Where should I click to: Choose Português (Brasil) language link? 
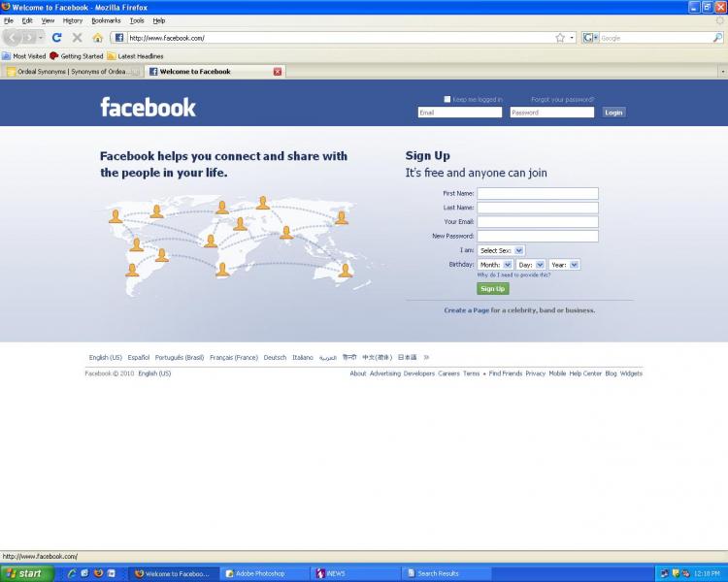(x=180, y=357)
